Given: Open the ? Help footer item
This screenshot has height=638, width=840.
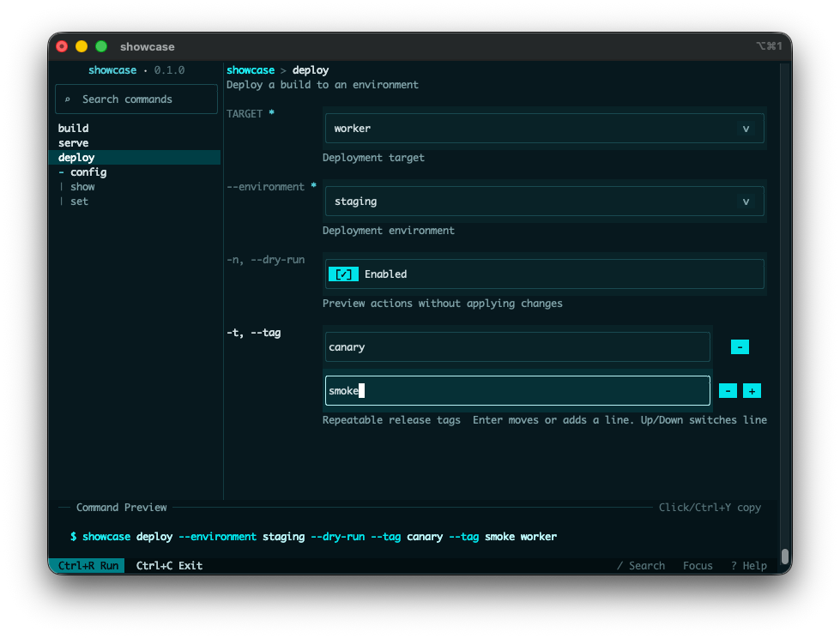Looking at the screenshot, I should coord(749,566).
